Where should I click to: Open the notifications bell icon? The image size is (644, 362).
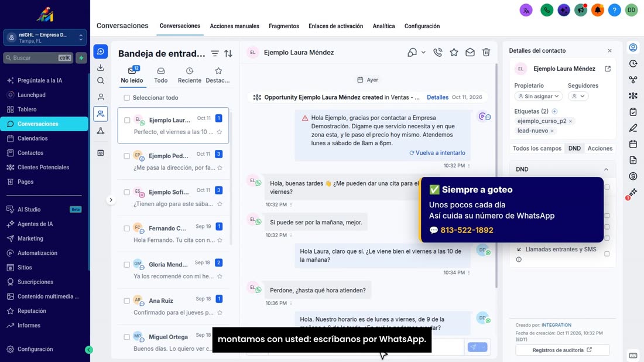coord(598,10)
